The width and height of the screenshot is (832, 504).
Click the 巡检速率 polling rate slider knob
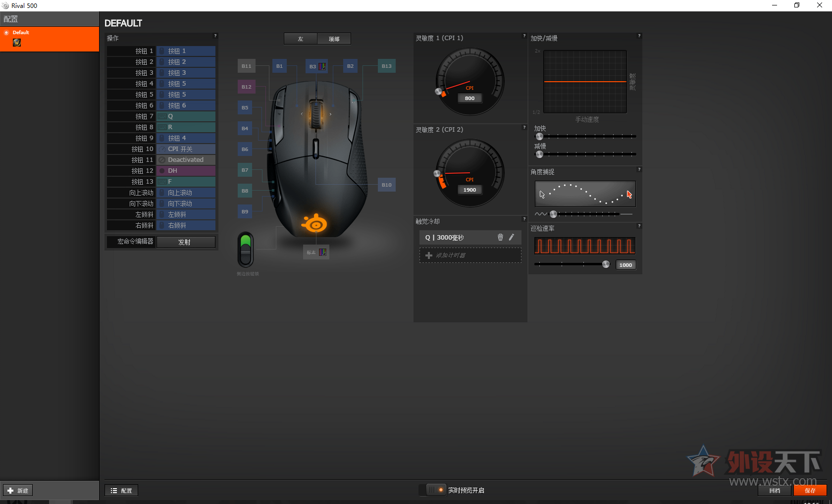point(606,264)
